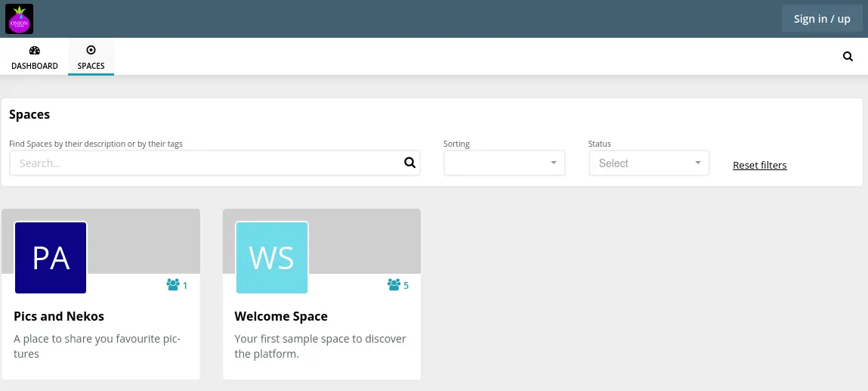Open the Status Select dropdown
This screenshot has width=868, height=391.
(649, 163)
